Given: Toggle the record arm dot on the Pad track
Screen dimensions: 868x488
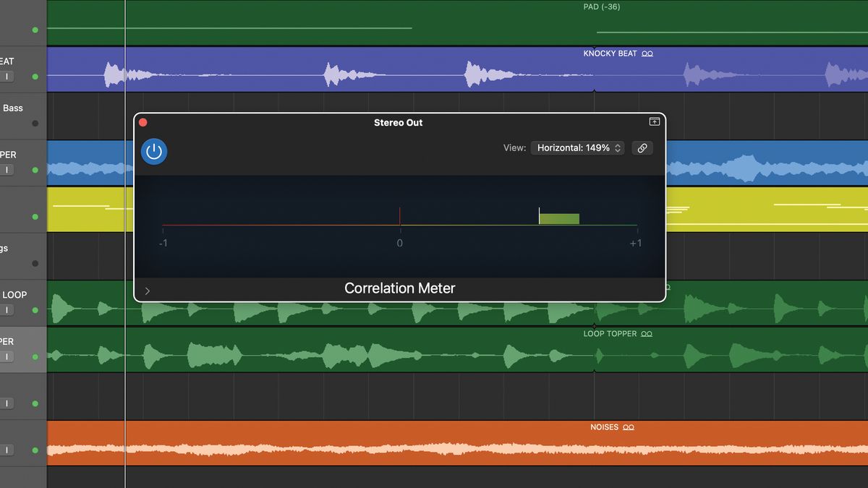Looking at the screenshot, I should click(x=34, y=30).
